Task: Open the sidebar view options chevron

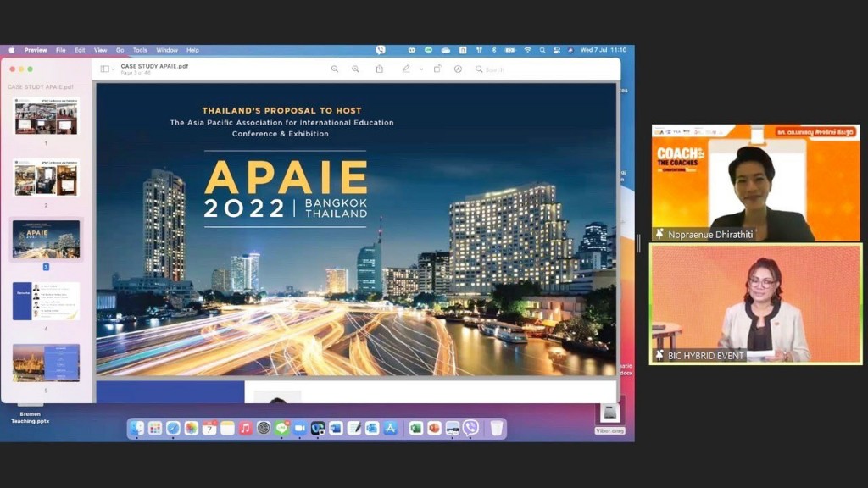Action: (x=113, y=69)
